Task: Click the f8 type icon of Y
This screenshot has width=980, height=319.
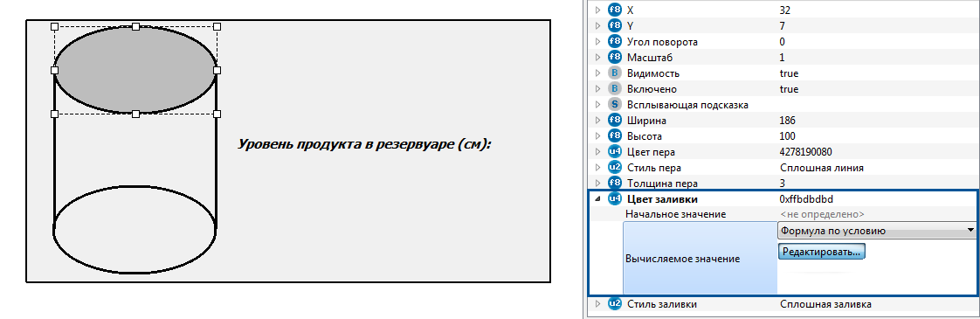Action: [x=615, y=25]
